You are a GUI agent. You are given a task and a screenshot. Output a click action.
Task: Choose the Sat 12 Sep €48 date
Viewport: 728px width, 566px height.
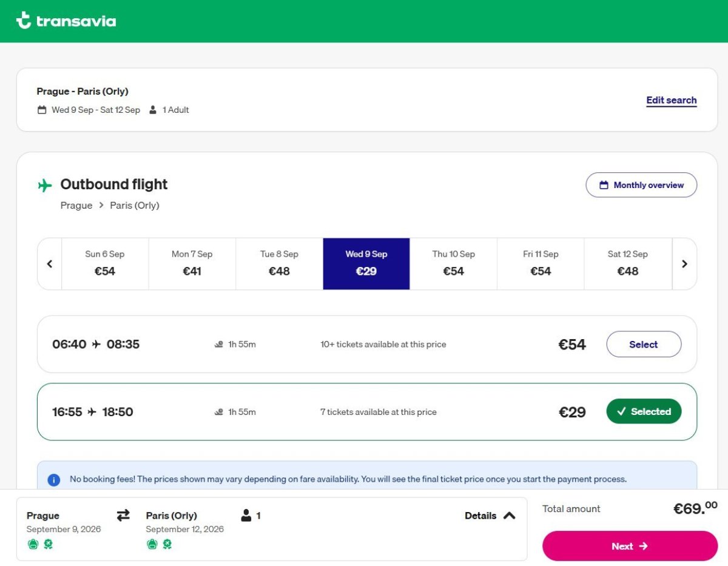pos(627,263)
